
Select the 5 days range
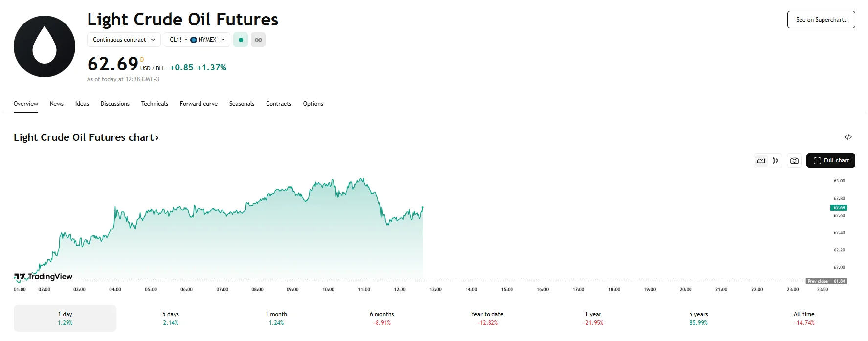tap(171, 318)
